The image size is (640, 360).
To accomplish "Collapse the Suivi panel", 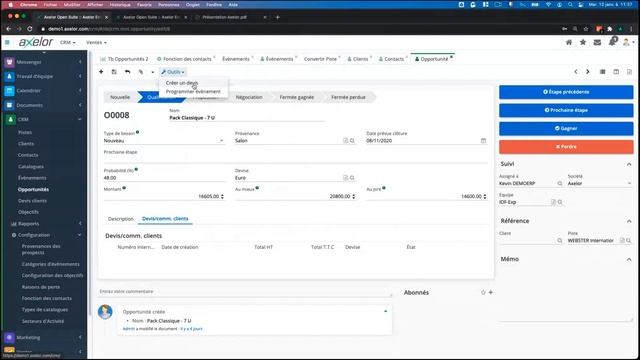I will (629, 164).
